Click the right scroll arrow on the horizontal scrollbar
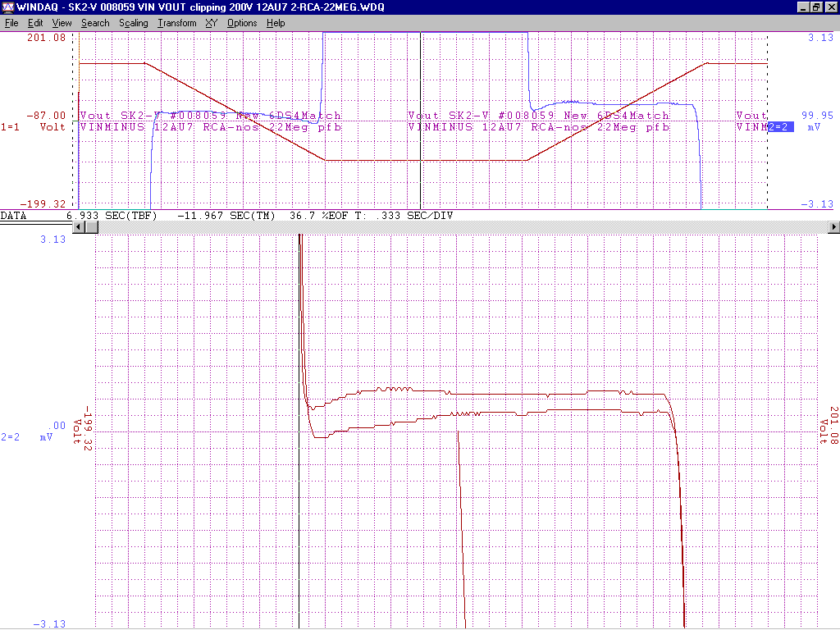The height and width of the screenshot is (630, 840). 834,227
